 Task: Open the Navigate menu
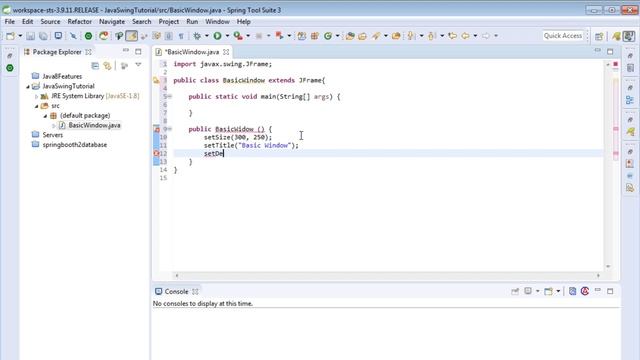[x=112, y=22]
